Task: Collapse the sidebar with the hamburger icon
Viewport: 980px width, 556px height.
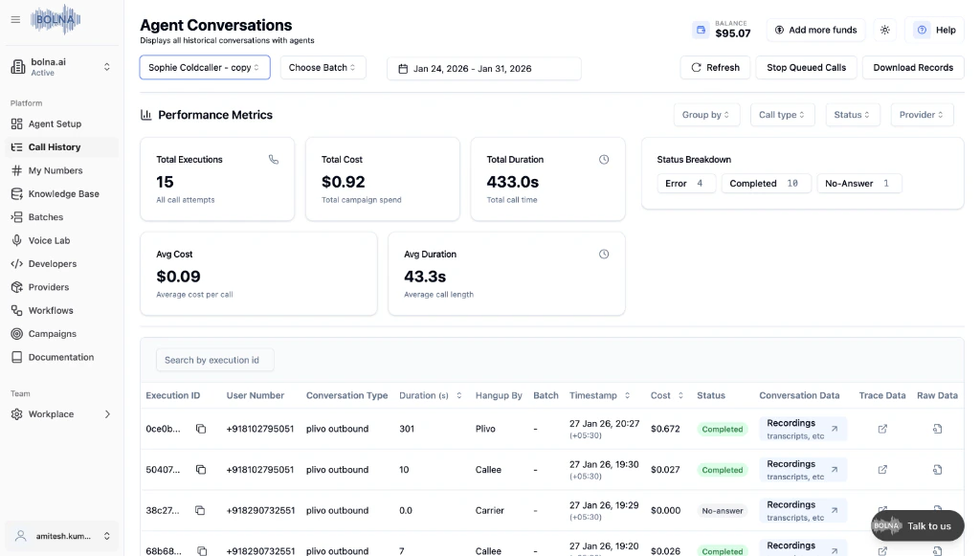Action: point(17,20)
